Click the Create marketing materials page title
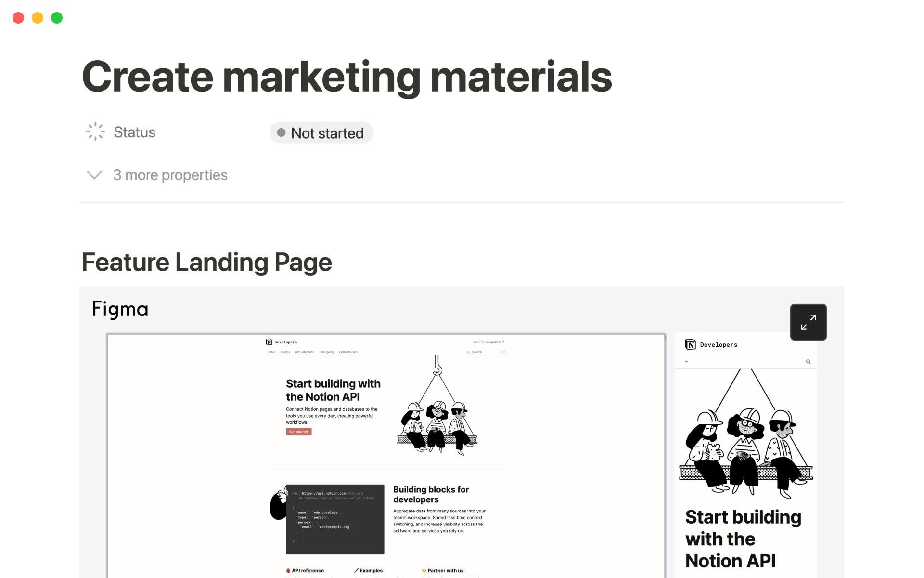The width and height of the screenshot is (924, 578). point(346,77)
